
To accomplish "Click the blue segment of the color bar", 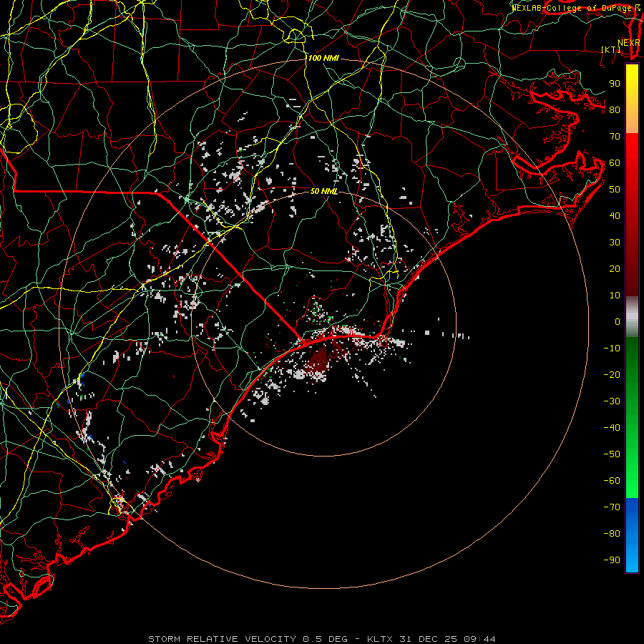I will tap(632, 535).
